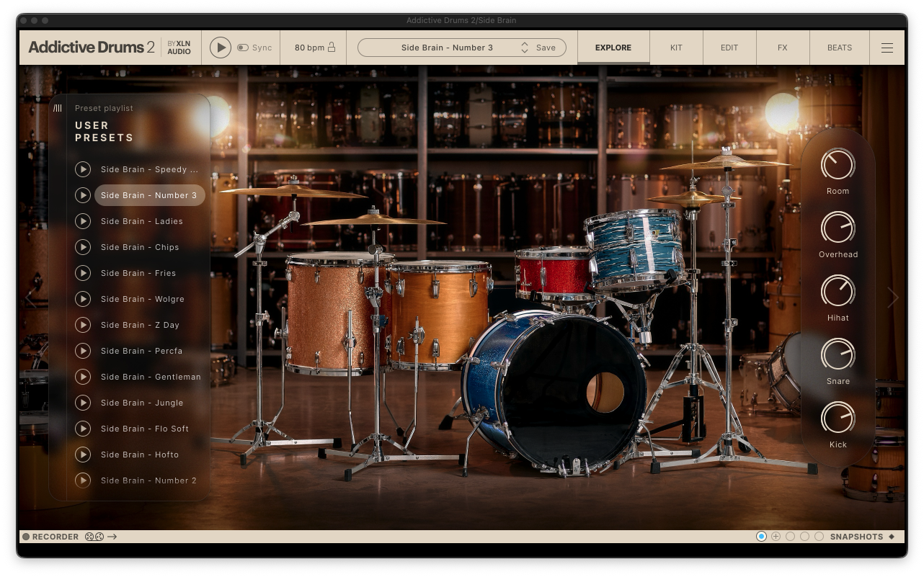The height and width of the screenshot is (577, 924).
Task: Click the blue oyster rack tom
Action: [x=634, y=249]
